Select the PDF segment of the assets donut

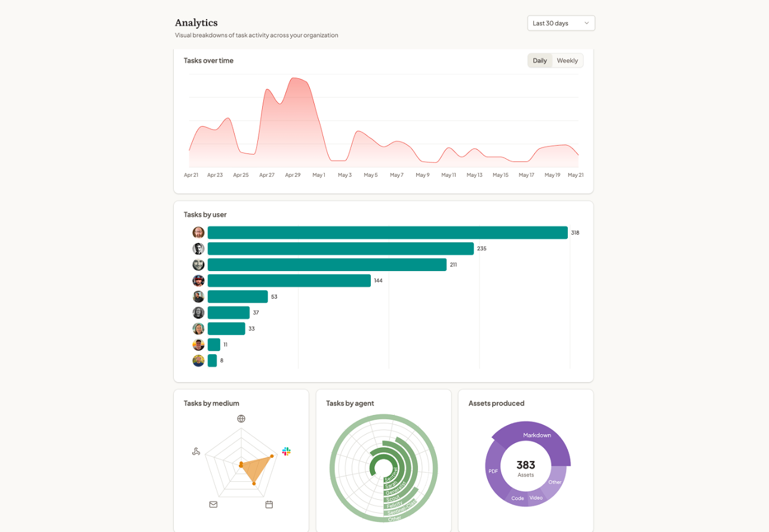(493, 471)
